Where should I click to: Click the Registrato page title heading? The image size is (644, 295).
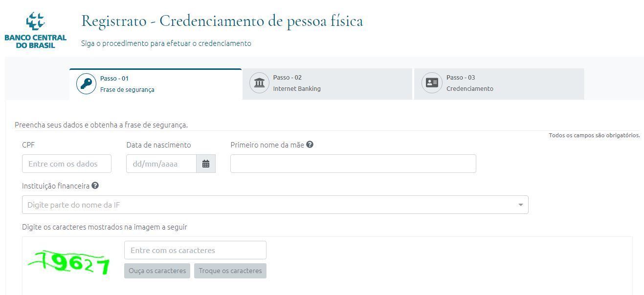point(222,21)
